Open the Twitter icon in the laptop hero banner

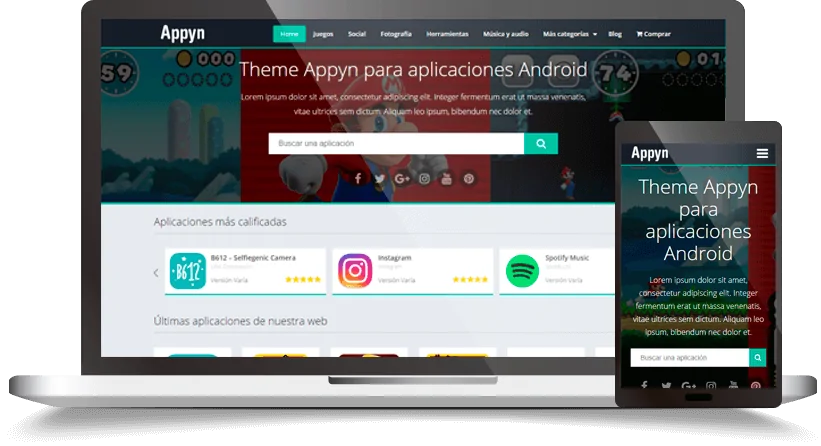pyautogui.click(x=380, y=179)
